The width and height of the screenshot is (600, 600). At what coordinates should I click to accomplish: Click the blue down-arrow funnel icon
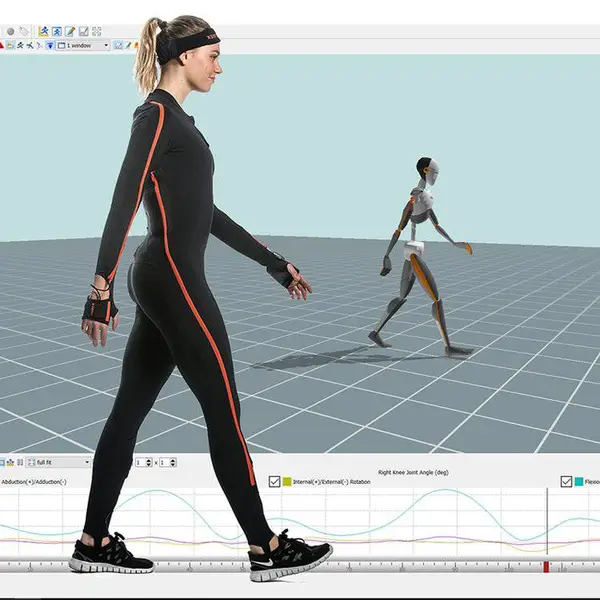pos(50,46)
